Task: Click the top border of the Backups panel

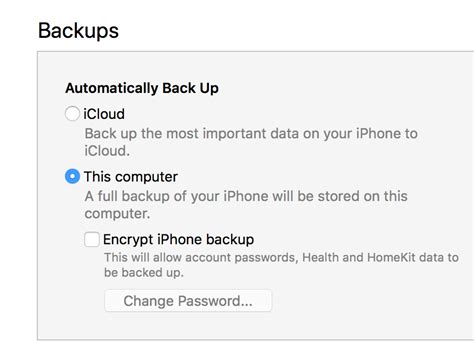Action: coord(255,52)
